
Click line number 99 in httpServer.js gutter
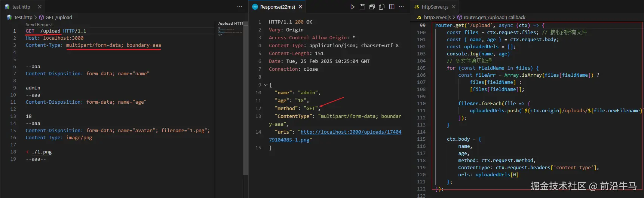[x=423, y=25]
